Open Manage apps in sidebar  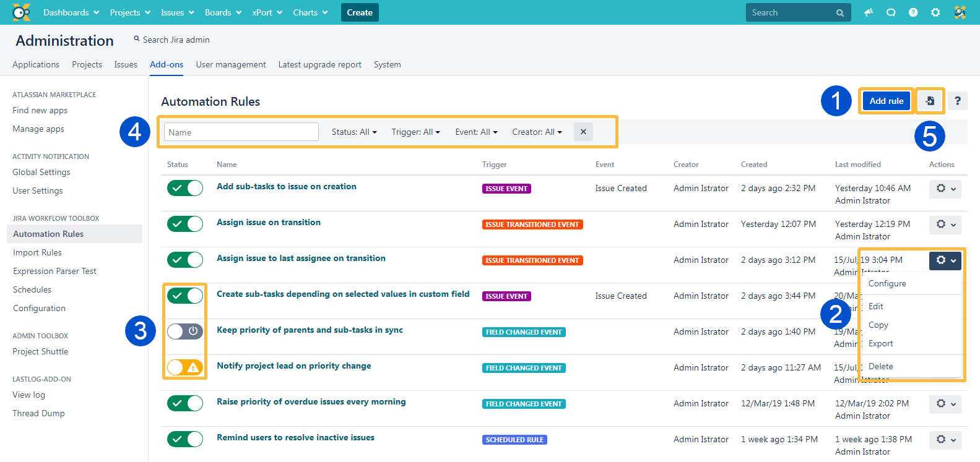[38, 129]
